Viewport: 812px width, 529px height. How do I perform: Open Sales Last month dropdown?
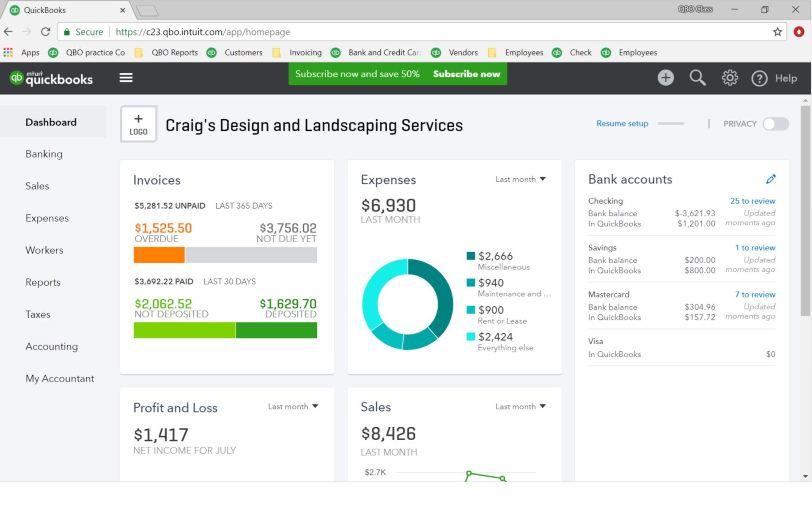pyautogui.click(x=521, y=406)
